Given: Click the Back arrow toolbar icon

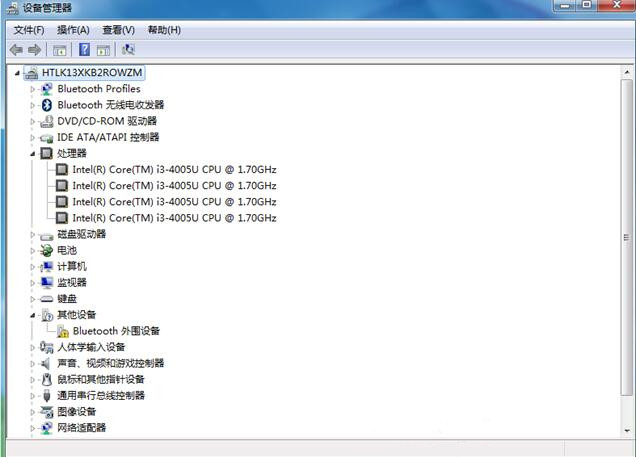Looking at the screenshot, I should pos(16,50).
